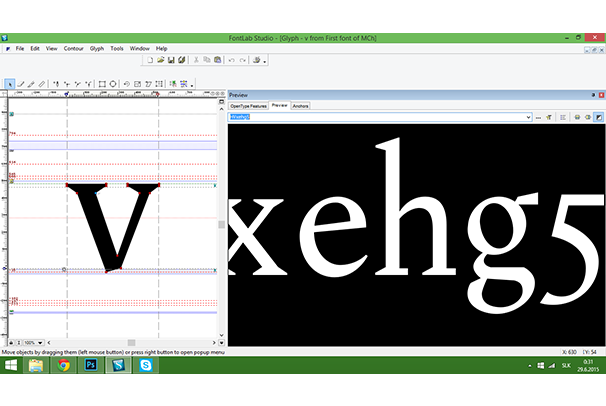Select the Rectangle drawing tool
This screenshot has width=606, height=406.
tap(102, 84)
